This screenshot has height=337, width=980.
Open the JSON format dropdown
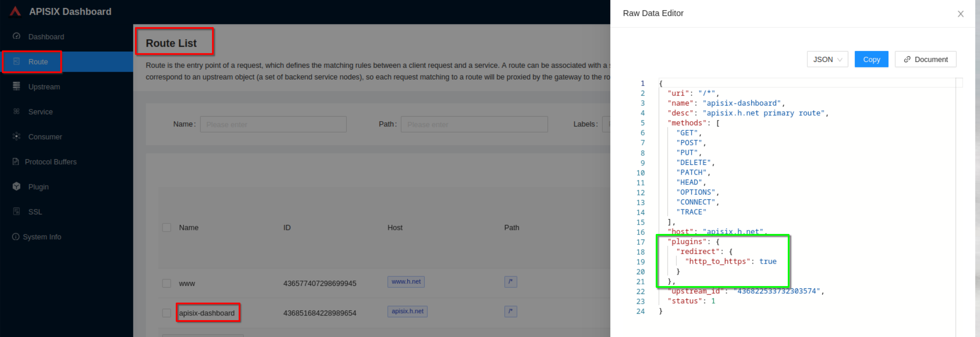(x=827, y=59)
